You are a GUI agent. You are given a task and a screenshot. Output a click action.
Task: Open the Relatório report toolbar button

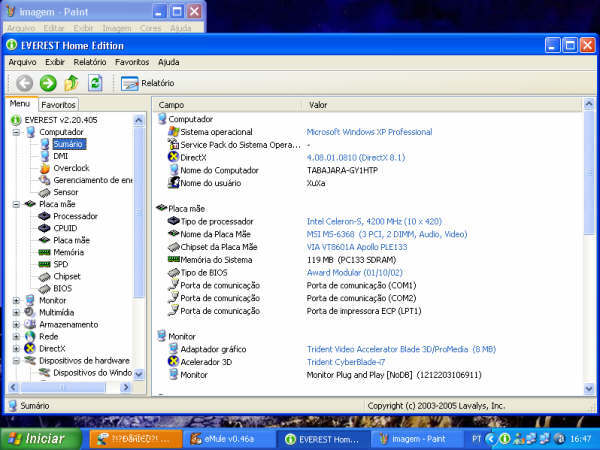coord(147,83)
